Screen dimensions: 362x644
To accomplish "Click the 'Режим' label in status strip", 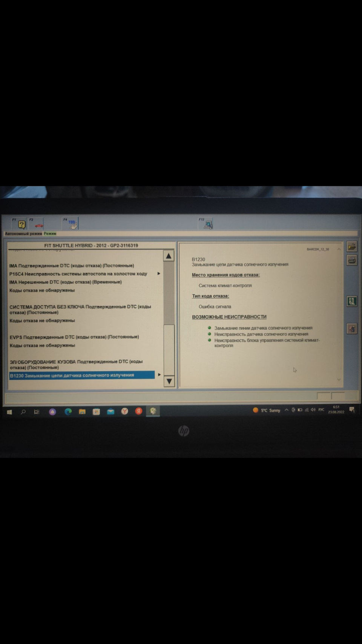I will point(50,234).
